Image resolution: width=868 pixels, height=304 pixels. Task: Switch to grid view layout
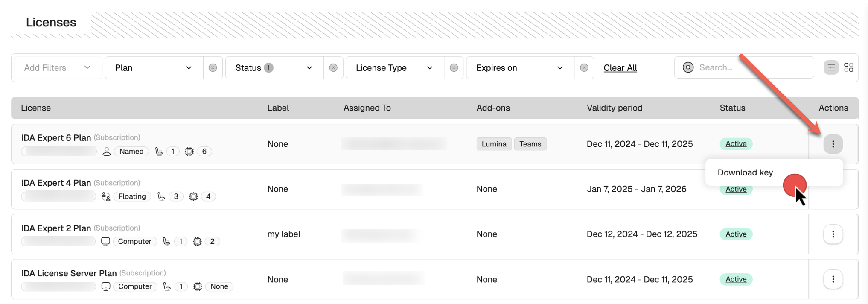tap(848, 67)
